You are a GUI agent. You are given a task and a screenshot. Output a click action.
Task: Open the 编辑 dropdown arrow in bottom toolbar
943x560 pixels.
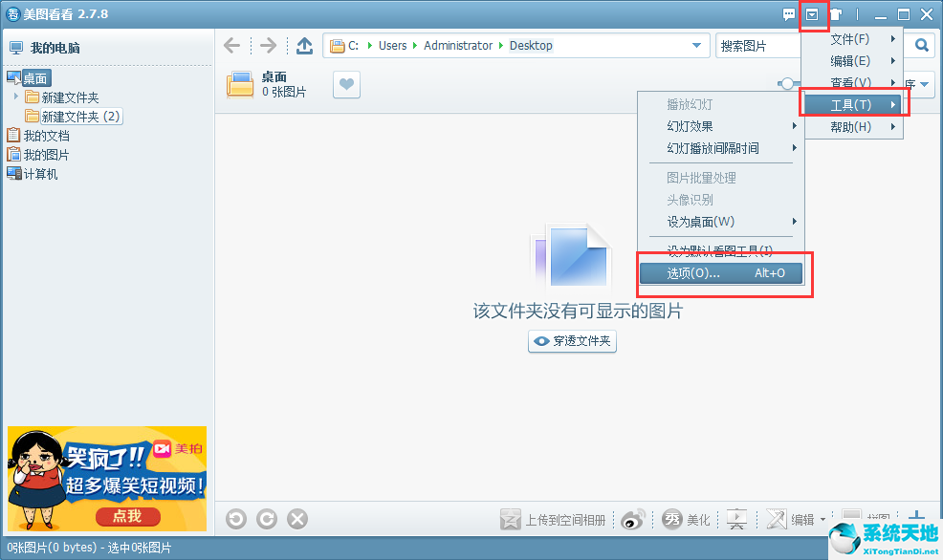point(822,520)
